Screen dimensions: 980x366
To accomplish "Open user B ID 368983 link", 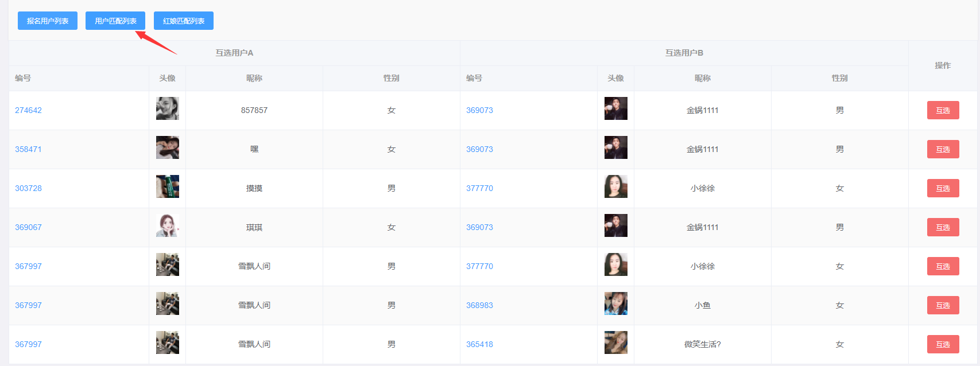I will (479, 305).
